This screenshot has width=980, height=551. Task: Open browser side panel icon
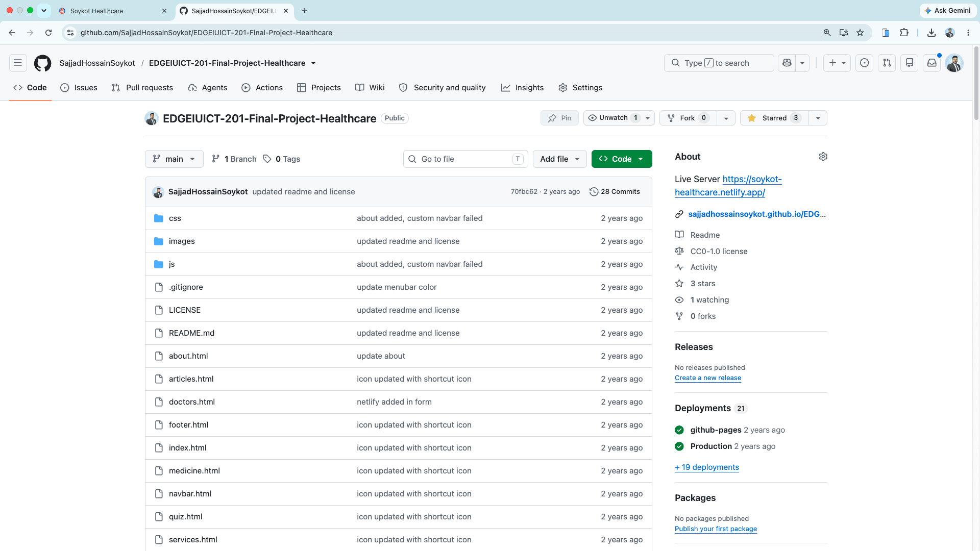(x=886, y=33)
